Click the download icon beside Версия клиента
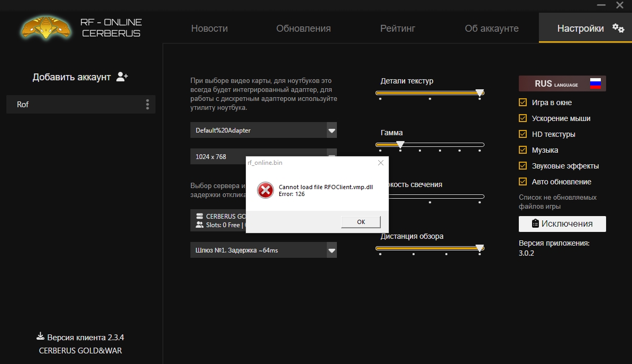Screen dimensions: 632x364 tap(40, 336)
